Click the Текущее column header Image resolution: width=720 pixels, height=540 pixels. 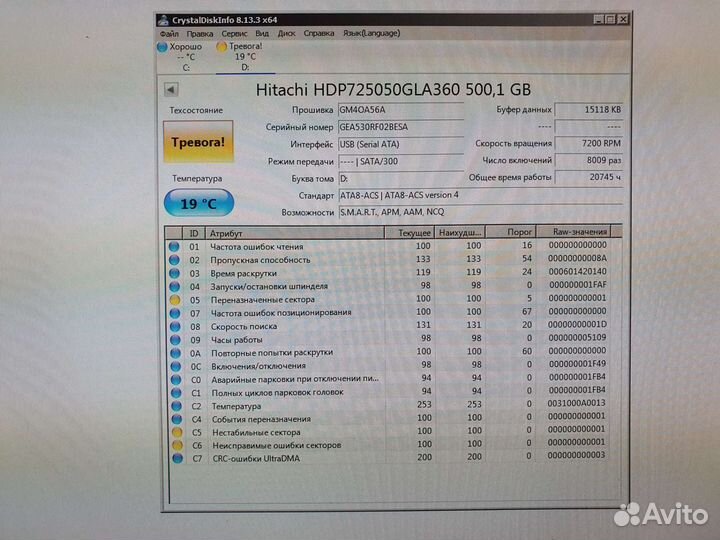(x=410, y=232)
